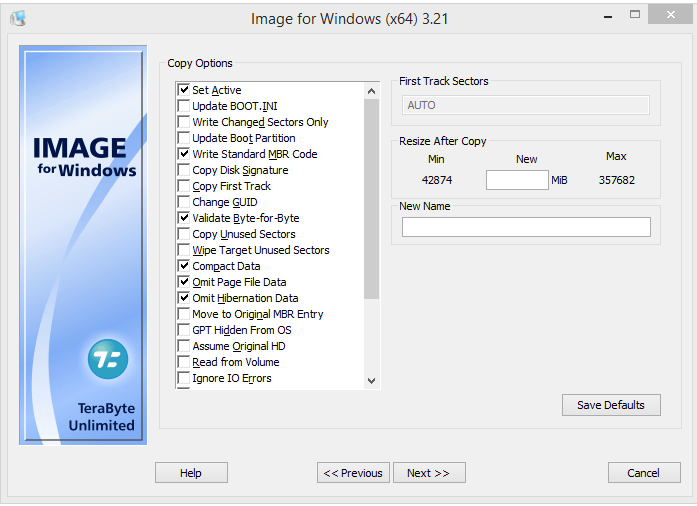The height and width of the screenshot is (506, 697).
Task: Click the scroll up arrow in the options list
Action: 372,92
